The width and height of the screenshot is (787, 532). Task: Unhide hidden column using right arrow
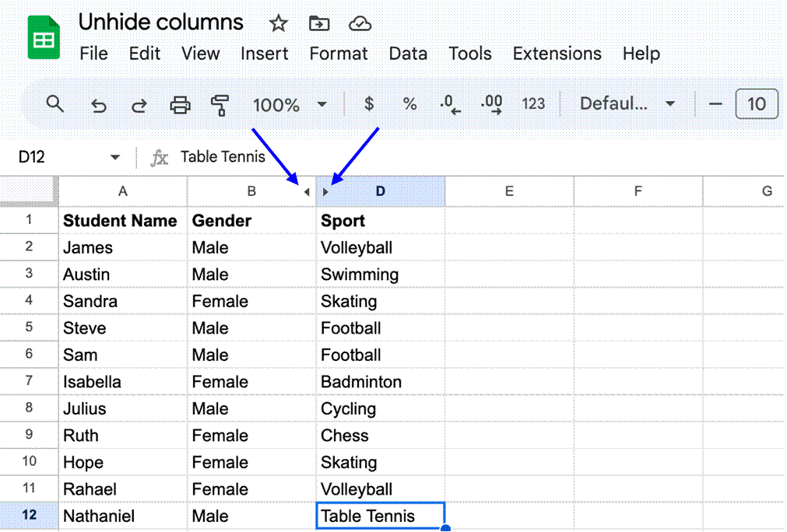point(326,191)
